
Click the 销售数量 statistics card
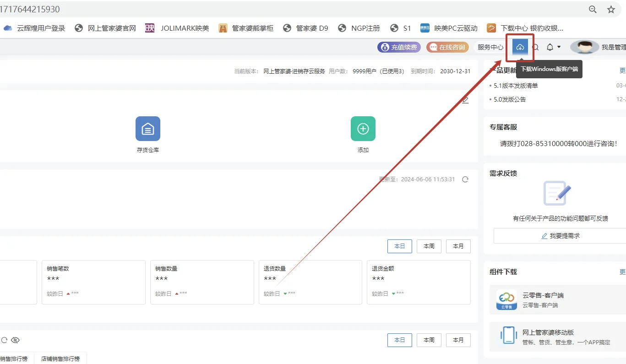coord(202,282)
